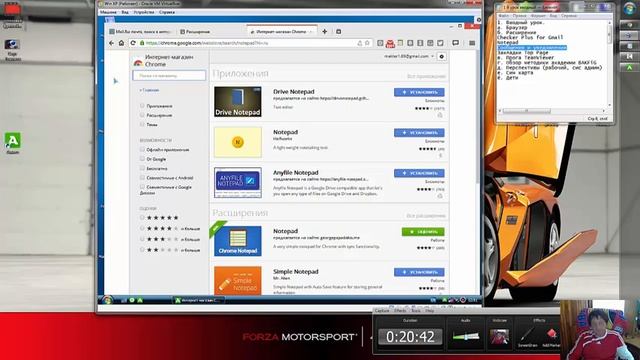This screenshot has width=640, height=360.
Task: Open the Anyfile Notepad thumbnail
Action: pyautogui.click(x=238, y=182)
